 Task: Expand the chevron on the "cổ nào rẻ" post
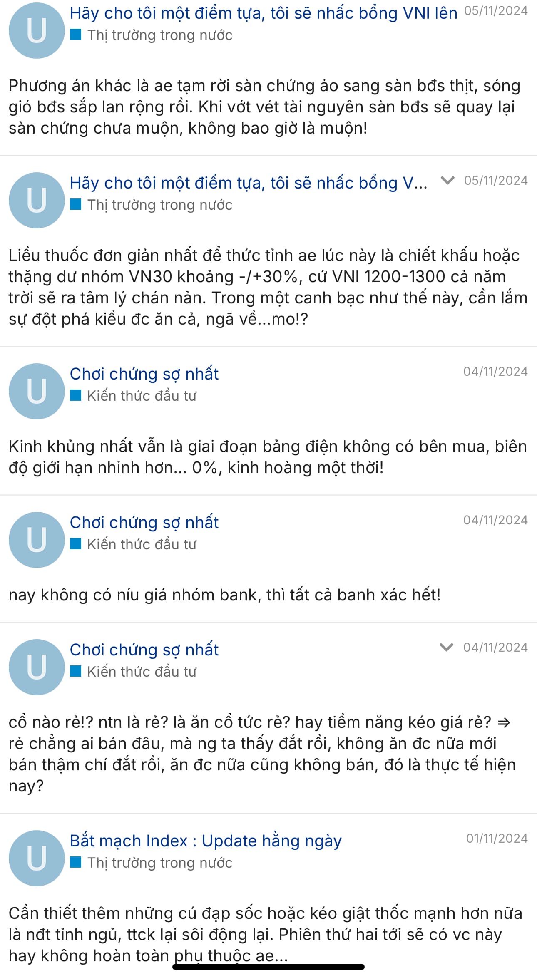(446, 647)
